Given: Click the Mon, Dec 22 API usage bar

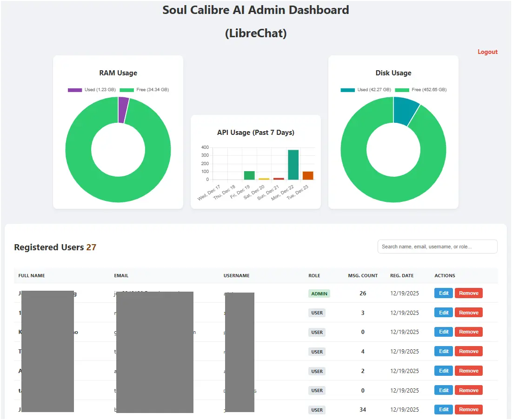Looking at the screenshot, I should 293,165.
